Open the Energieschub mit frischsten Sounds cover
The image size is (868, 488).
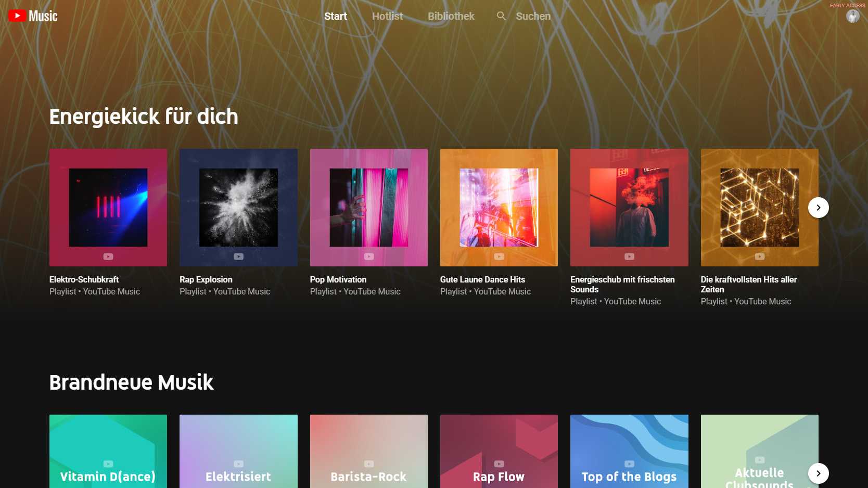tap(629, 208)
